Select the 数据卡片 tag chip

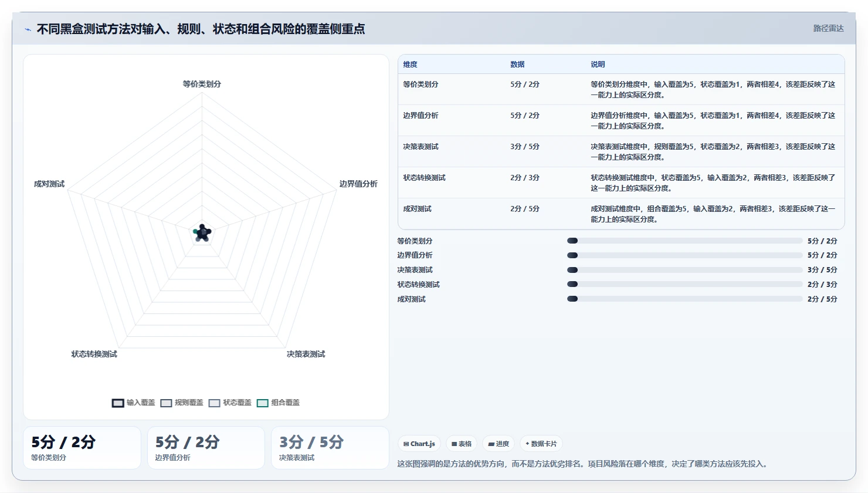[541, 444]
